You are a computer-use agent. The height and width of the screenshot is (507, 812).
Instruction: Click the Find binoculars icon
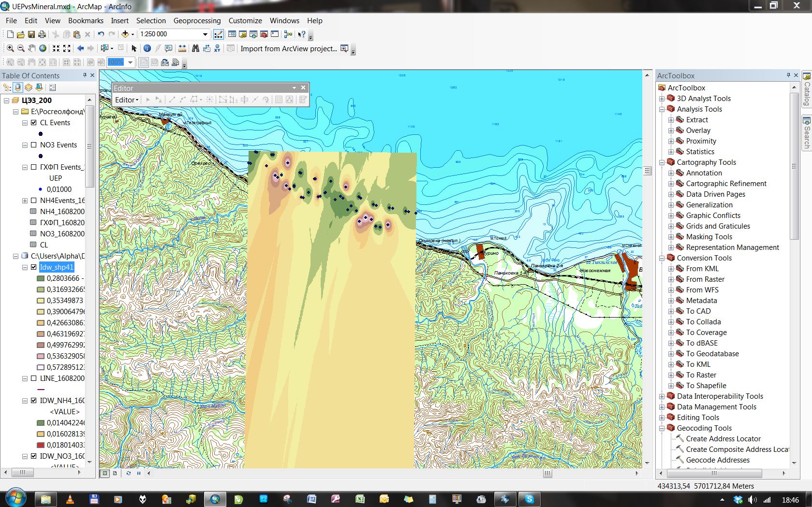pyautogui.click(x=195, y=48)
